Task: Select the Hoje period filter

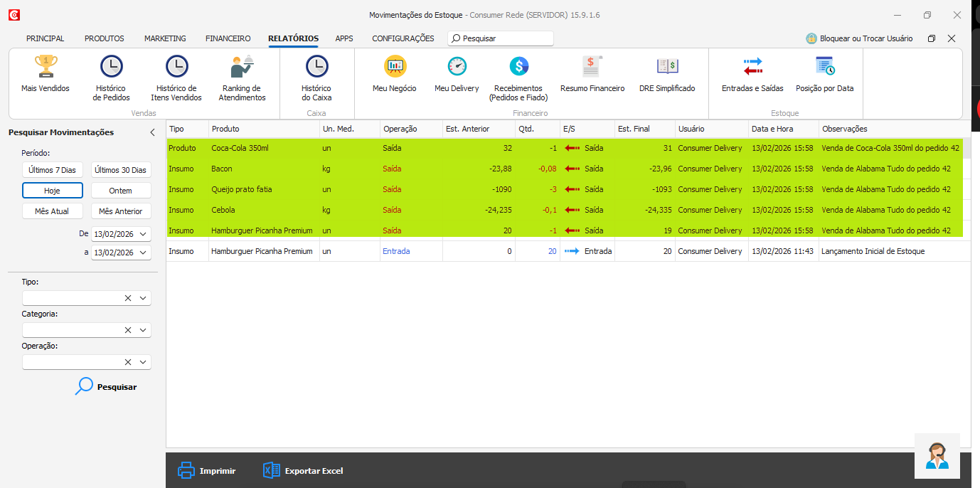Action: [52, 191]
